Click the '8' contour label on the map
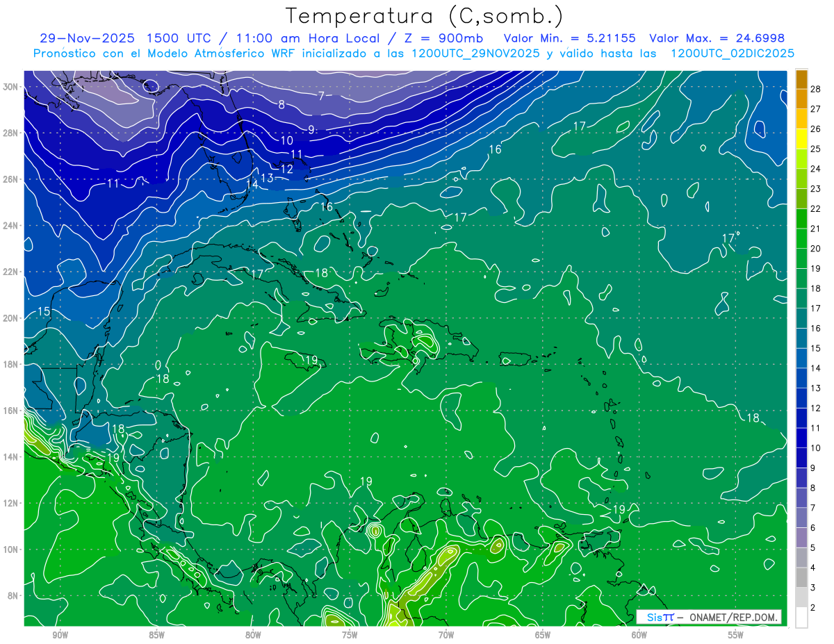 281,105
